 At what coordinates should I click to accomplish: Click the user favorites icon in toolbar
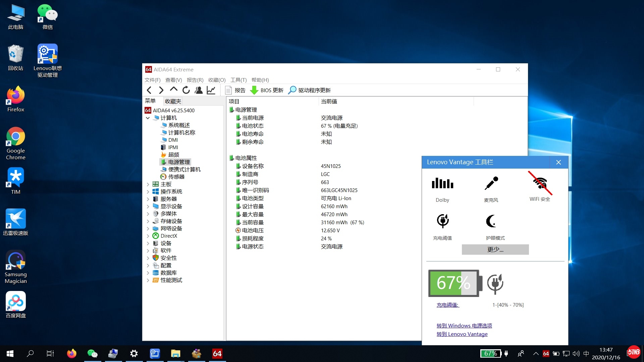199,90
